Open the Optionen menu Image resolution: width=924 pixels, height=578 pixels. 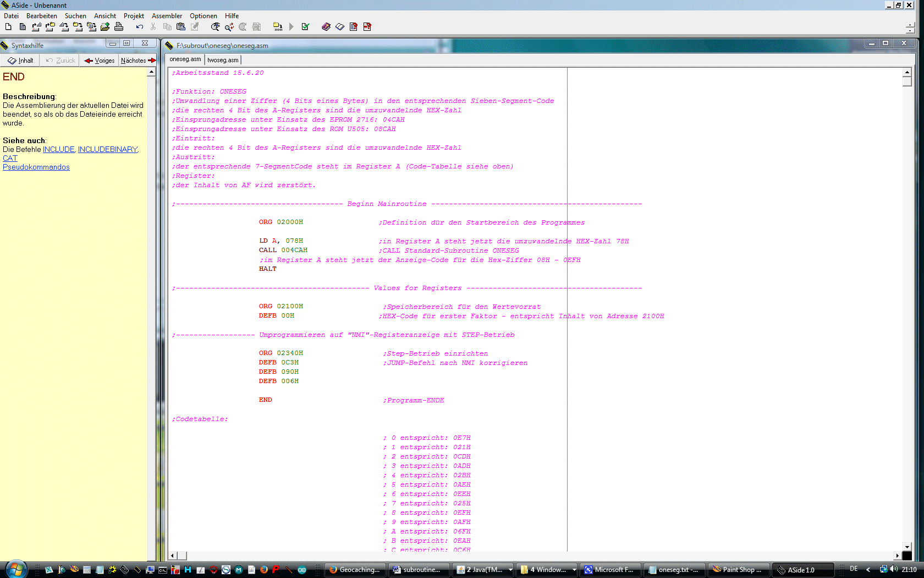204,16
